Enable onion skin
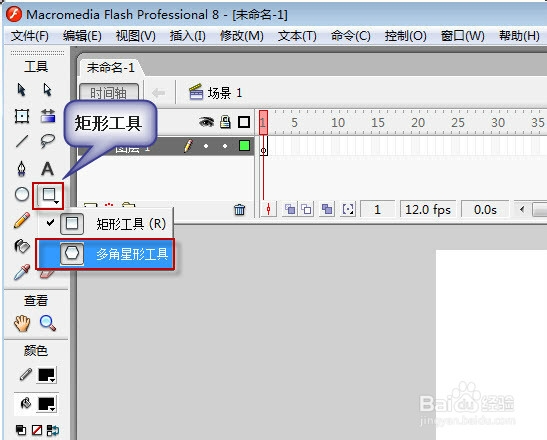 pos(290,209)
